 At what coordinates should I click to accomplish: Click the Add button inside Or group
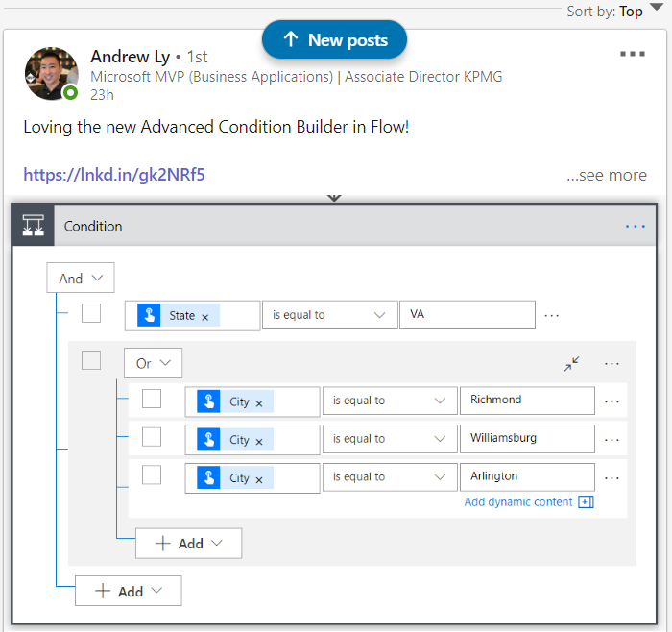tap(188, 544)
